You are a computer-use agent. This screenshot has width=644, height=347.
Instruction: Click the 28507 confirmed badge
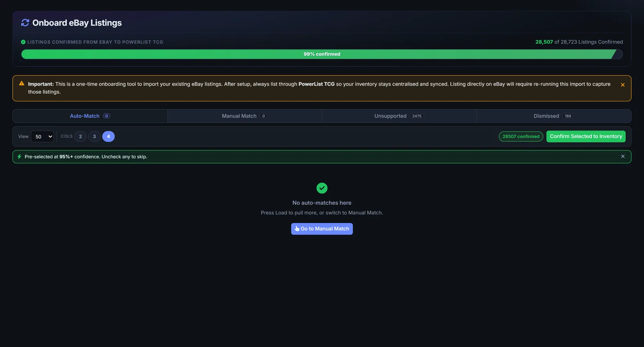[x=521, y=136]
